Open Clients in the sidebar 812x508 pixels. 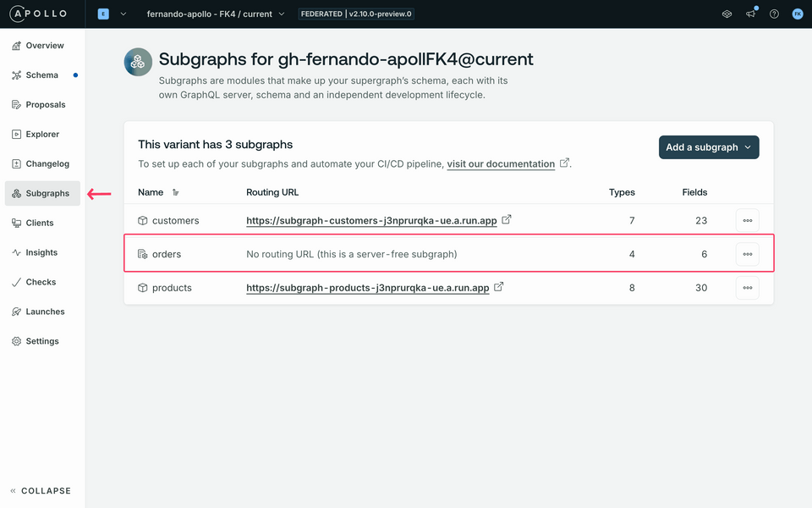[42, 223]
